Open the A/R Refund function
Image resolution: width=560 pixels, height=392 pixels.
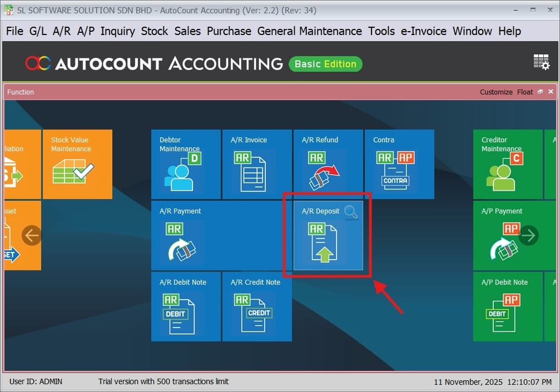pyautogui.click(x=328, y=164)
